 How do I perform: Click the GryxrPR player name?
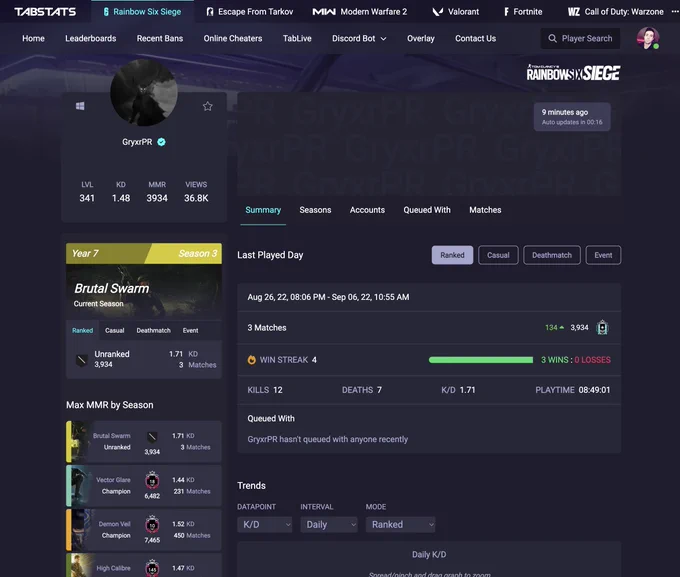click(137, 142)
